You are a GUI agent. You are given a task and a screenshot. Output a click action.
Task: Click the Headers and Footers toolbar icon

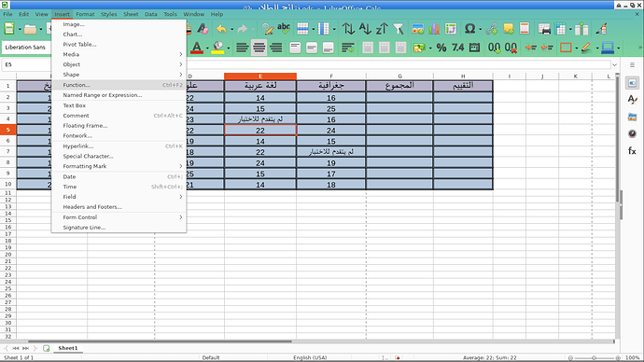point(525,29)
